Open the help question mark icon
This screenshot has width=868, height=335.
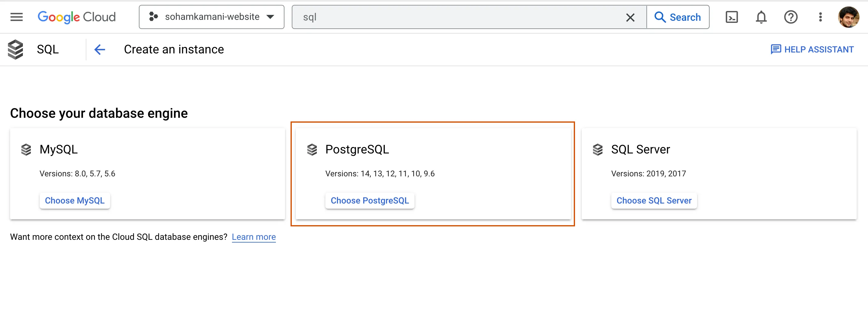[x=790, y=17]
